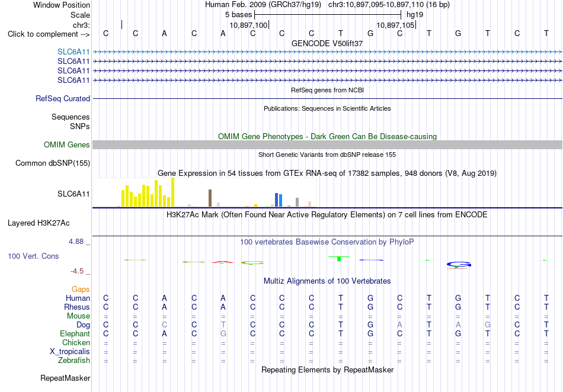Open the Common dbSNP(155) track label

pos(52,163)
